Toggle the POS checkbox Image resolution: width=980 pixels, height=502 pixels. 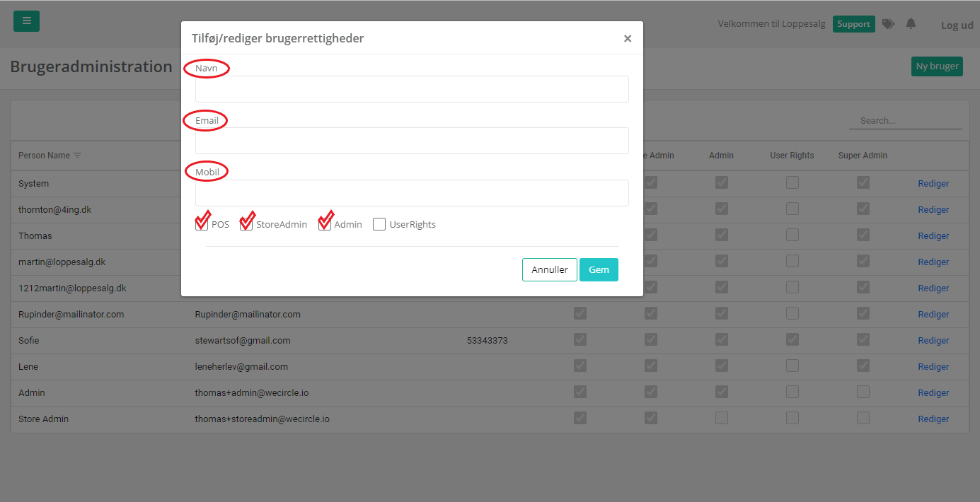click(x=202, y=225)
